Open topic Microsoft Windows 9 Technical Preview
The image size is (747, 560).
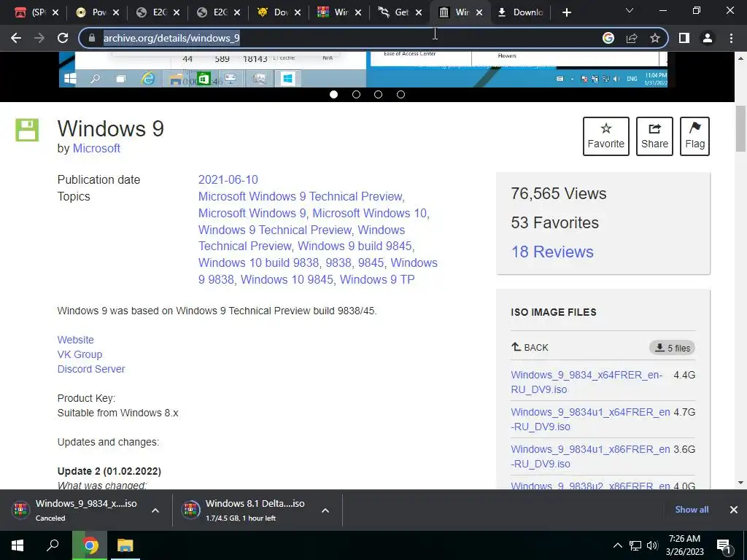pos(300,196)
